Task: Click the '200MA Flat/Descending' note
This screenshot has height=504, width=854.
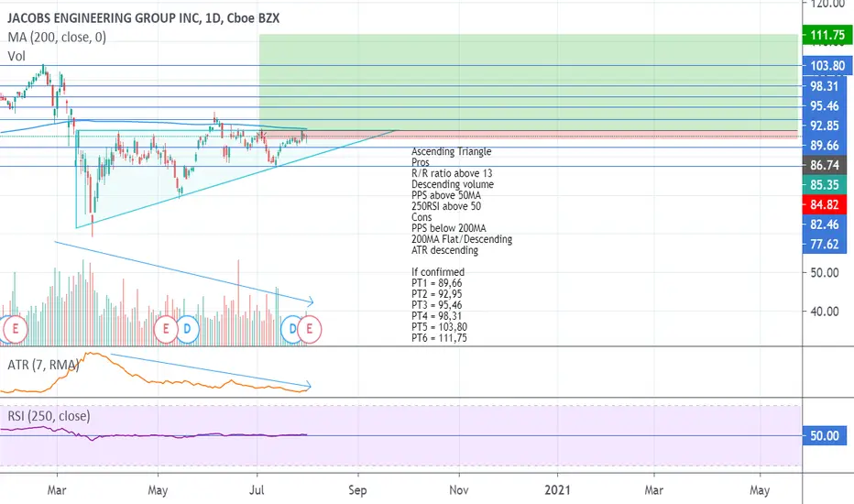Action: point(462,239)
